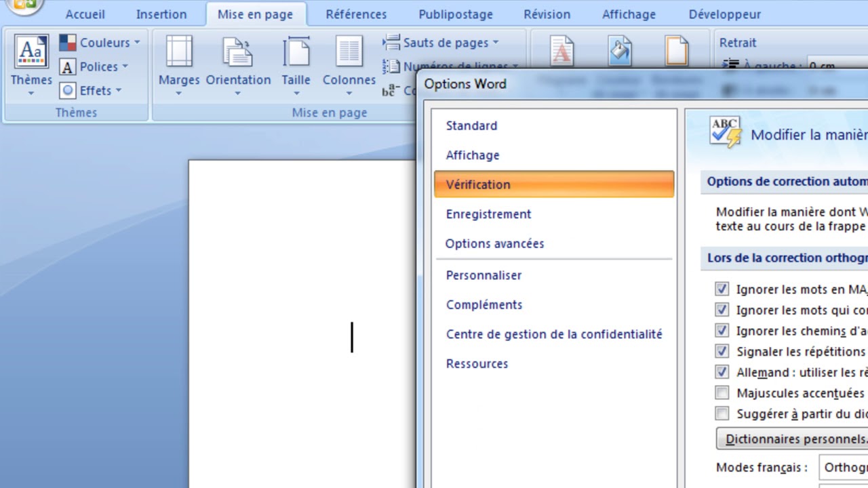The image size is (868, 488).
Task: Enable Majuscules accentuées checkbox
Action: (x=722, y=392)
